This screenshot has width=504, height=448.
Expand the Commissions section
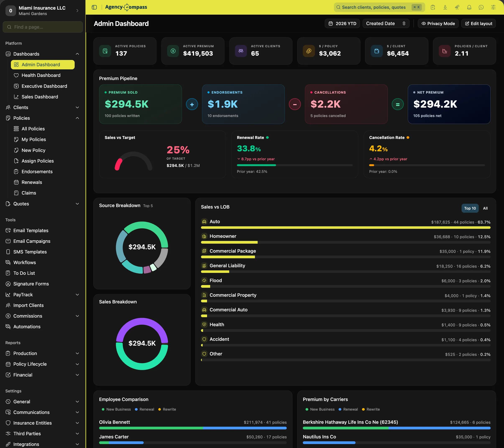(43, 316)
